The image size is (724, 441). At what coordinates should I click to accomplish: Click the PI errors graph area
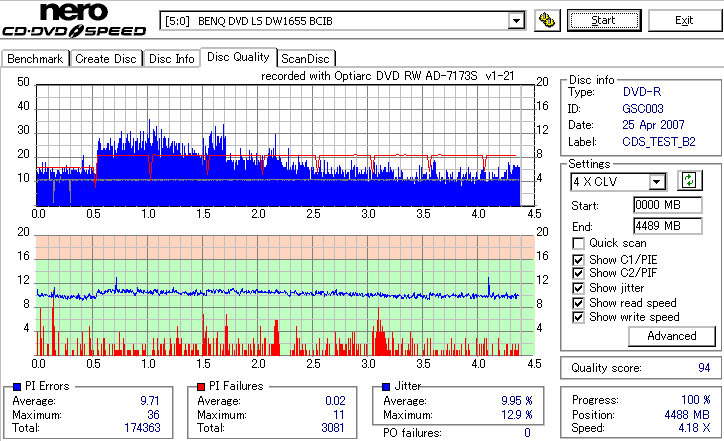click(x=285, y=145)
